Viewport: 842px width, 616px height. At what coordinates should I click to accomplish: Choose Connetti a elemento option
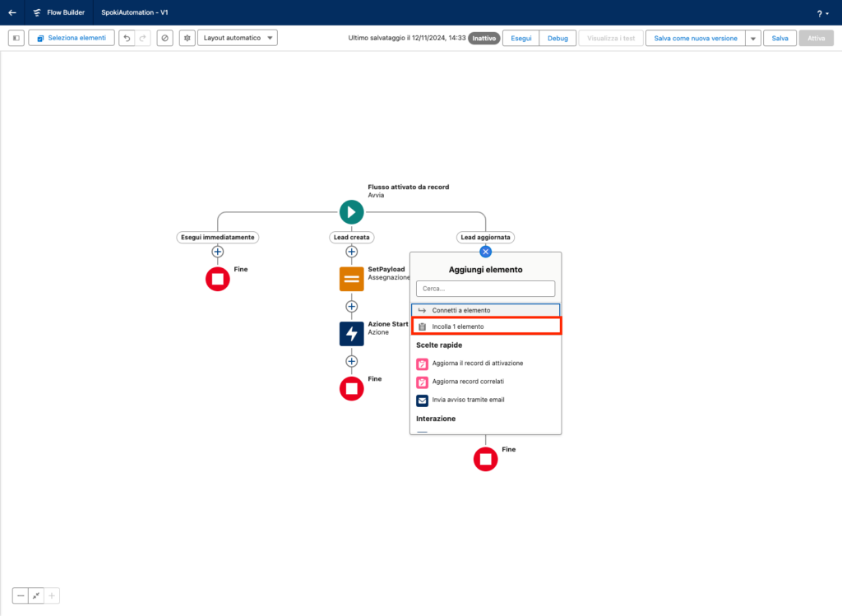485,310
